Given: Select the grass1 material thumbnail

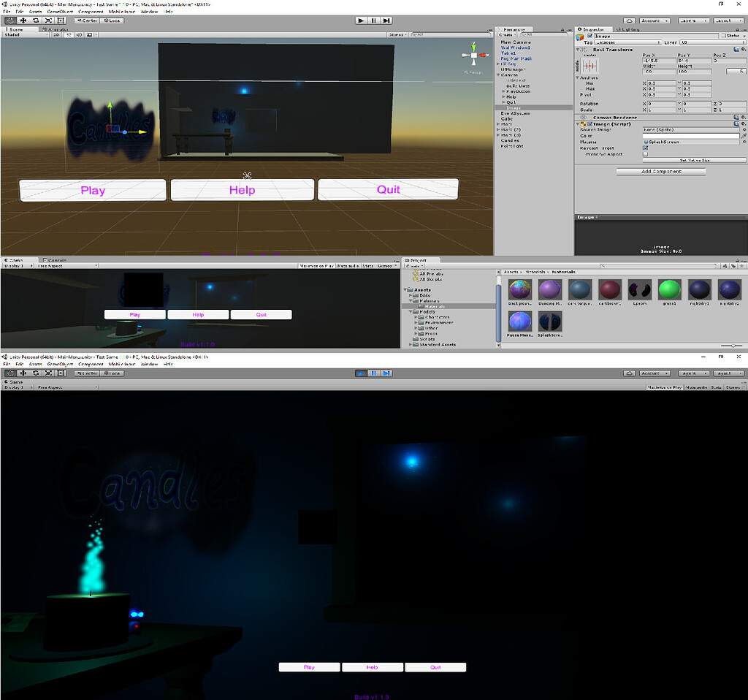Looking at the screenshot, I should pos(669,290).
